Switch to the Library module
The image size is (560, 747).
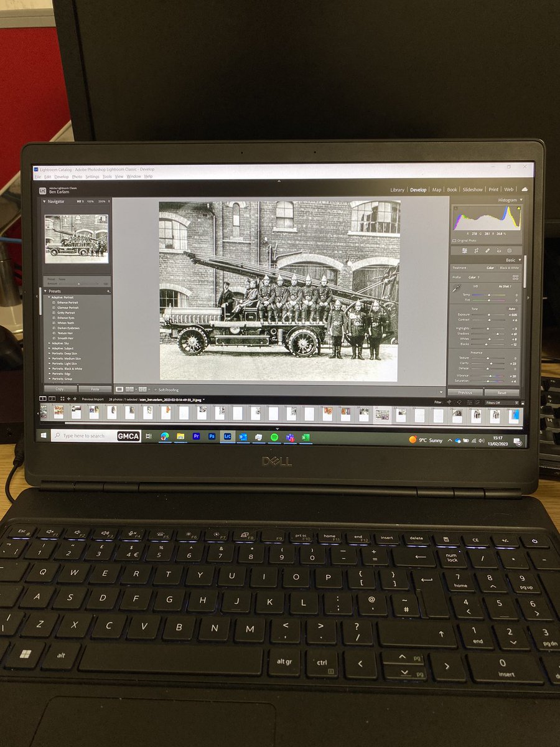point(397,190)
